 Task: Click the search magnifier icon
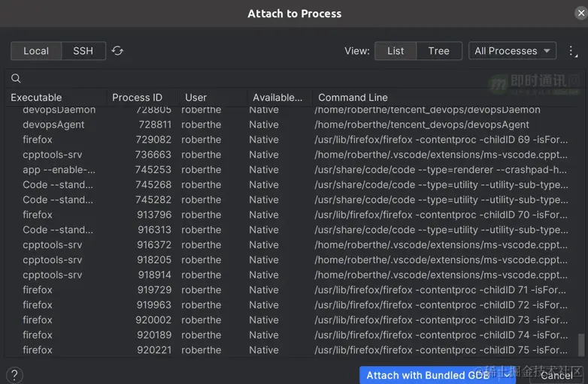click(x=16, y=78)
